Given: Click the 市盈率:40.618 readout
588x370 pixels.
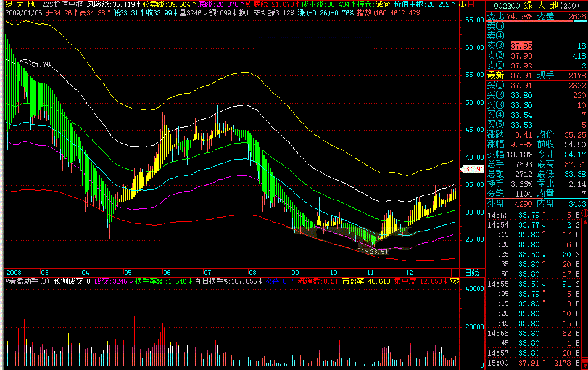Looking at the screenshot, I should pyautogui.click(x=366, y=281).
